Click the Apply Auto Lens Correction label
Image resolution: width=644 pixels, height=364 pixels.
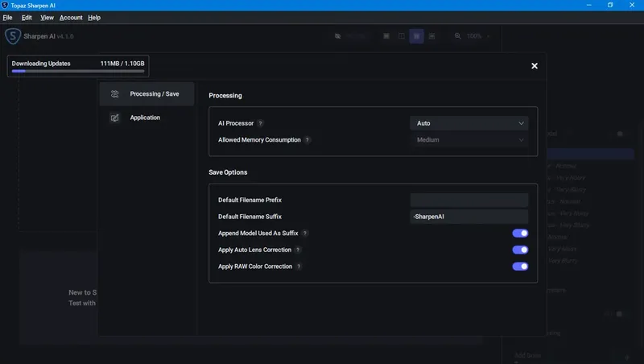(x=254, y=250)
